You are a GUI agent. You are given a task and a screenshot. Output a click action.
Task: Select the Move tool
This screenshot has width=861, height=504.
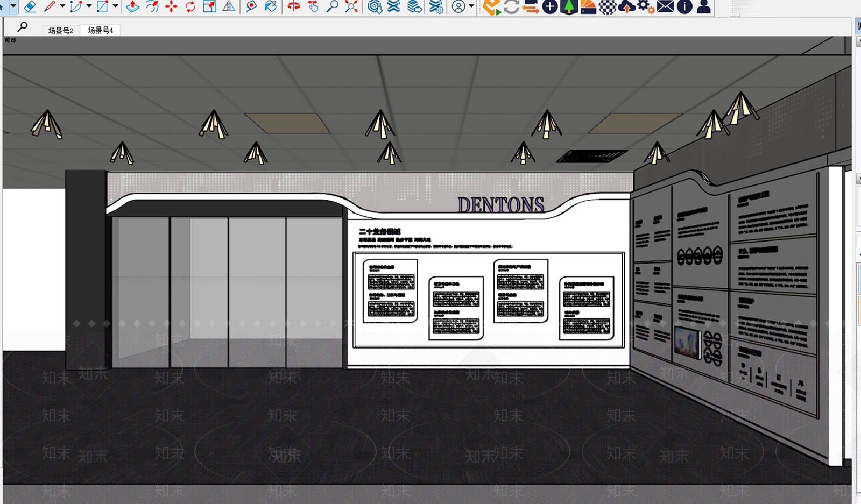pyautogui.click(x=171, y=6)
